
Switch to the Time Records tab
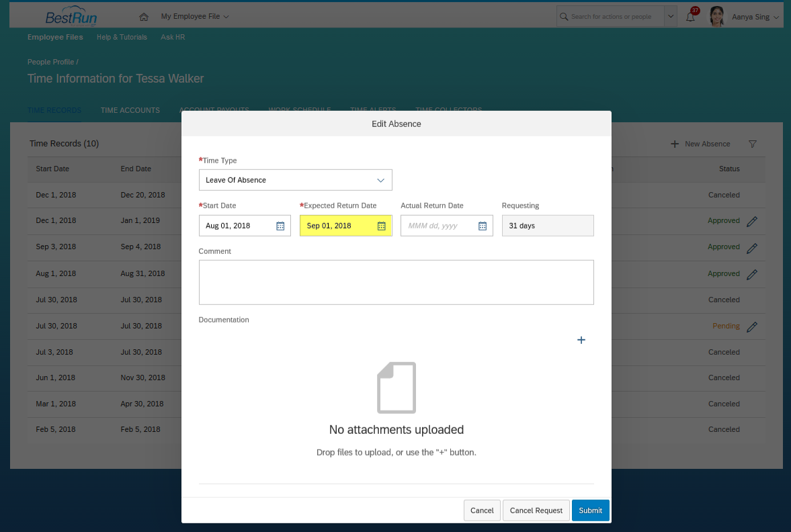click(54, 110)
